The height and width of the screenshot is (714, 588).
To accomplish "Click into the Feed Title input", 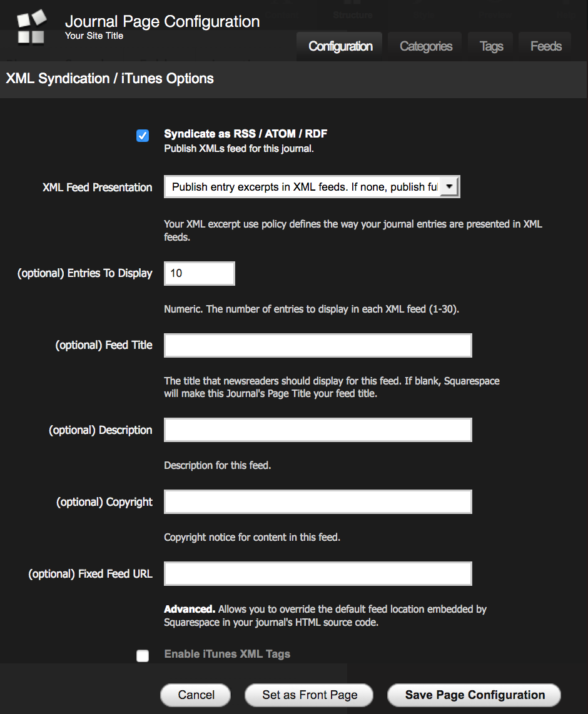I will pos(318,346).
